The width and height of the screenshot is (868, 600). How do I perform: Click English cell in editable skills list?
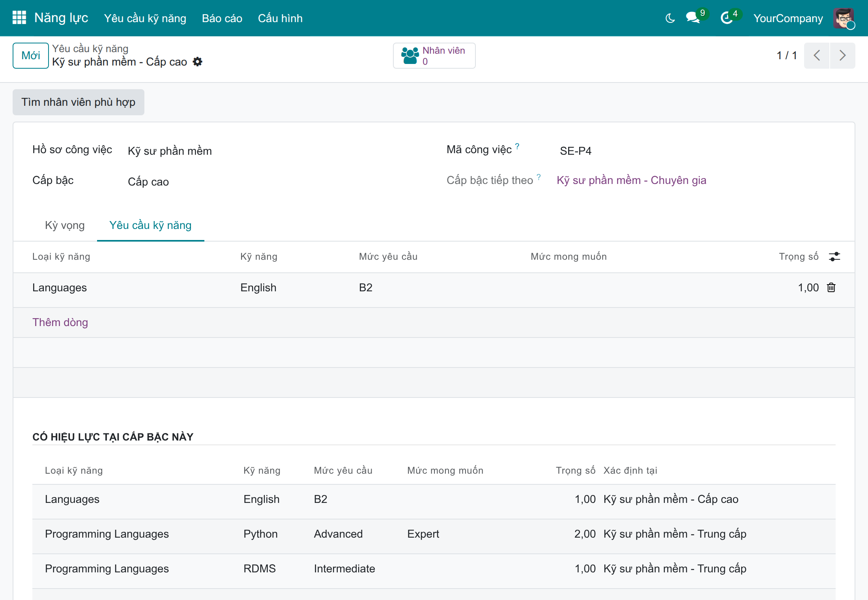258,288
